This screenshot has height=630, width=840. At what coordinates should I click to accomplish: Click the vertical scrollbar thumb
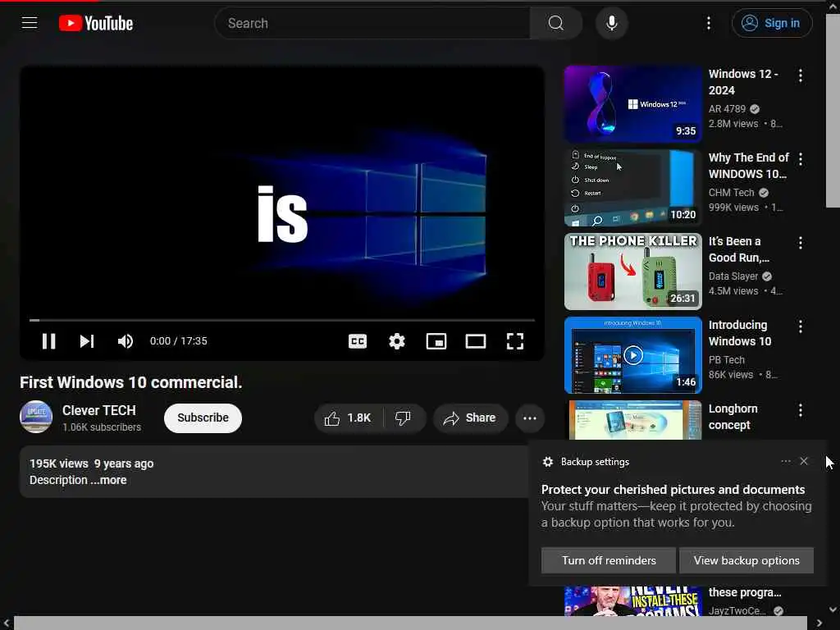coord(833,110)
